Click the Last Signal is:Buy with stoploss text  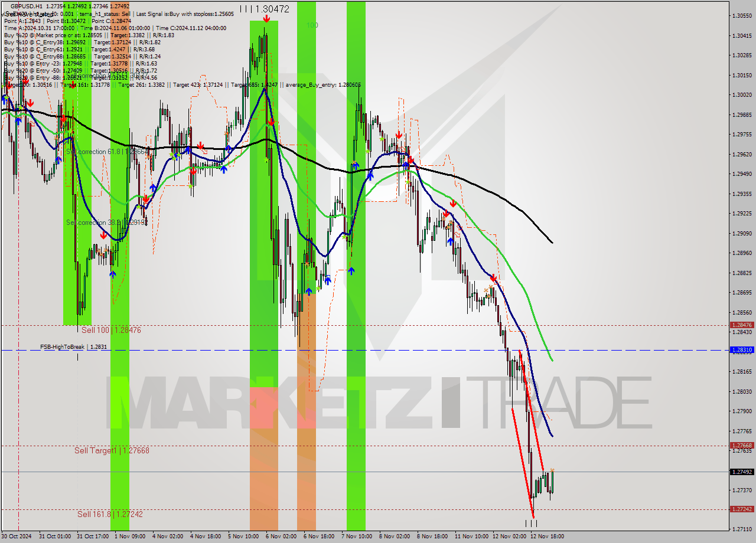(185, 14)
